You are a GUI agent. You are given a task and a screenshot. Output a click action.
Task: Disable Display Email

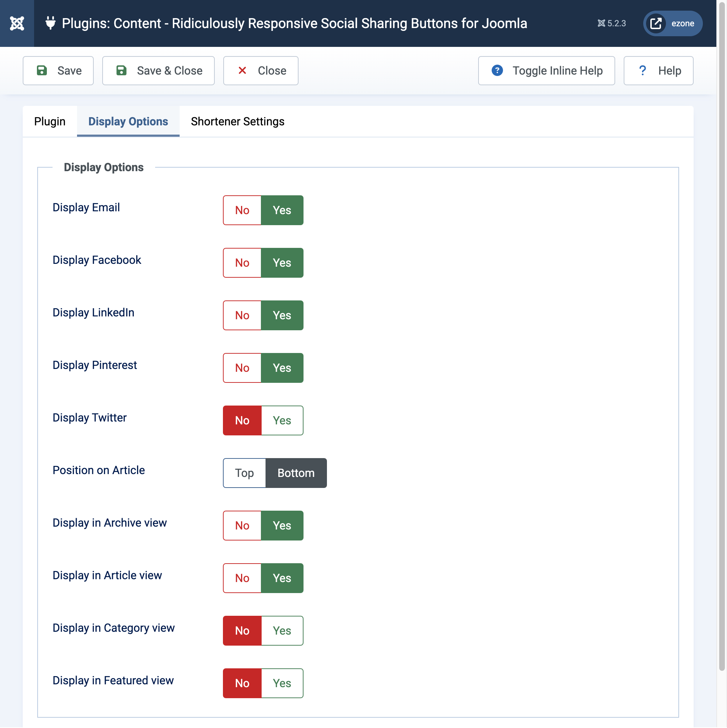[242, 210]
